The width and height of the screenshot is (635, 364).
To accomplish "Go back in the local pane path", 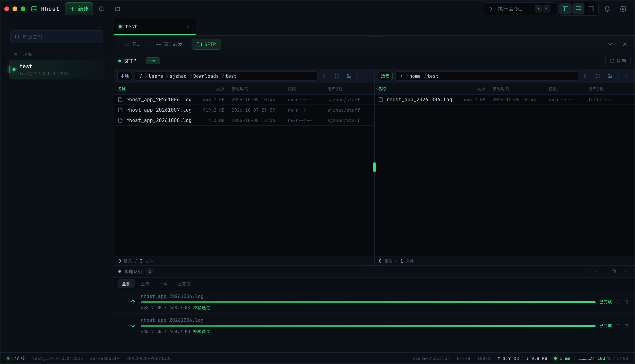I will coord(325,76).
